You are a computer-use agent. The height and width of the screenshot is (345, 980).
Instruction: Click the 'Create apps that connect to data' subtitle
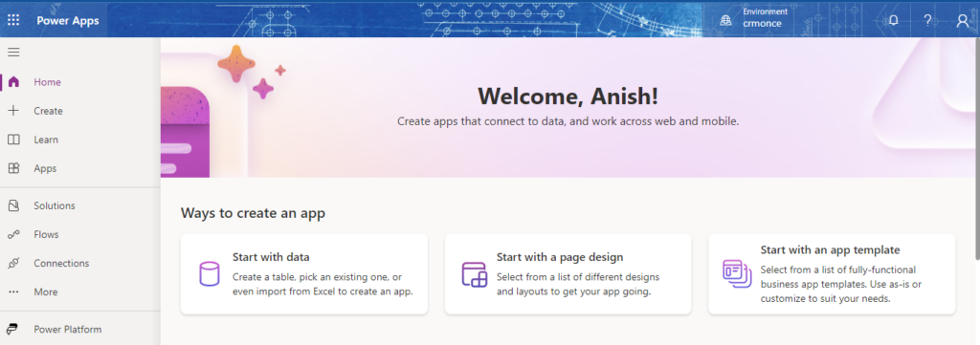point(568,121)
